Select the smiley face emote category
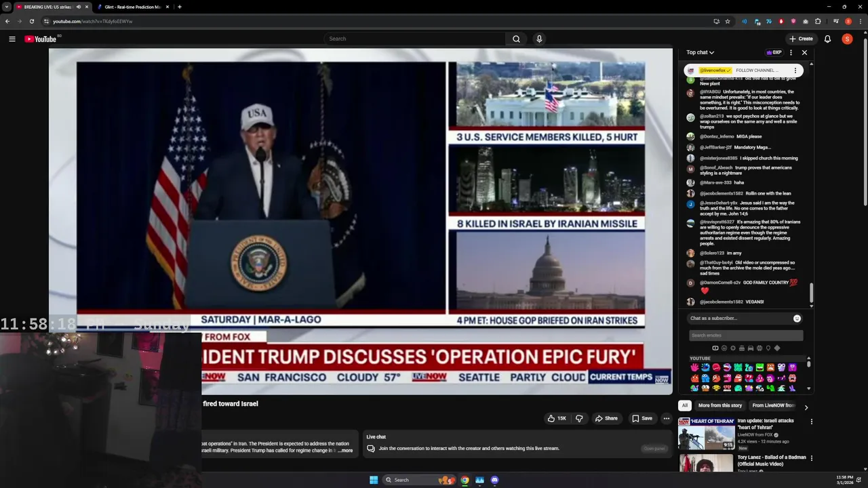The height and width of the screenshot is (488, 868). pyautogui.click(x=724, y=348)
